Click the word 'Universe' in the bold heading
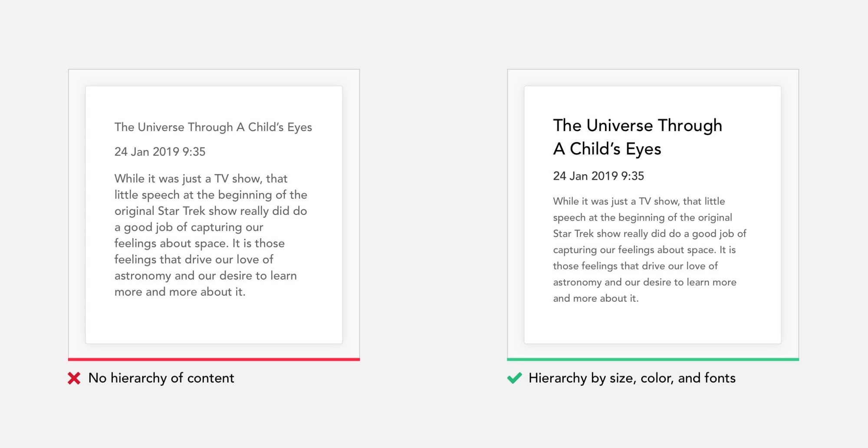This screenshot has width=868, height=448. click(x=619, y=125)
